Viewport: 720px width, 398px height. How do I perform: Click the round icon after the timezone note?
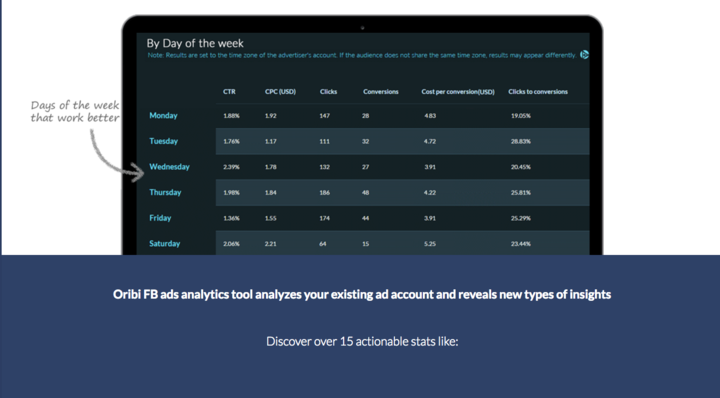click(x=584, y=55)
